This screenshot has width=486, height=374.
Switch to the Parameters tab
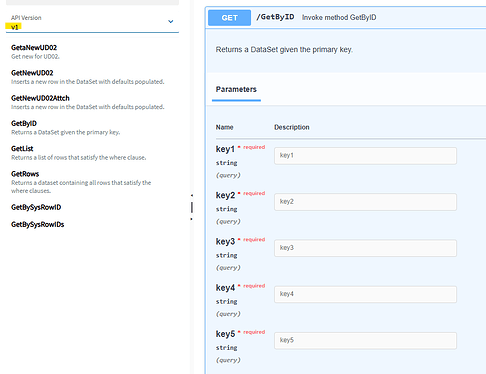point(236,89)
